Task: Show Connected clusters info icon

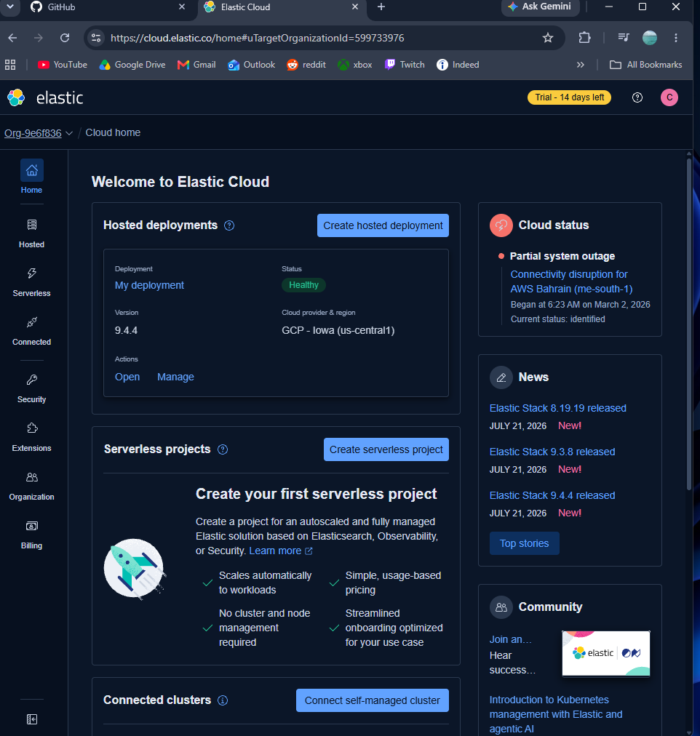Action: (223, 700)
